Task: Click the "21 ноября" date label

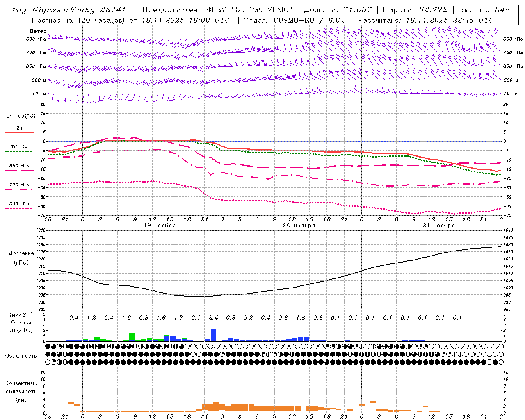Action: [x=438, y=226]
